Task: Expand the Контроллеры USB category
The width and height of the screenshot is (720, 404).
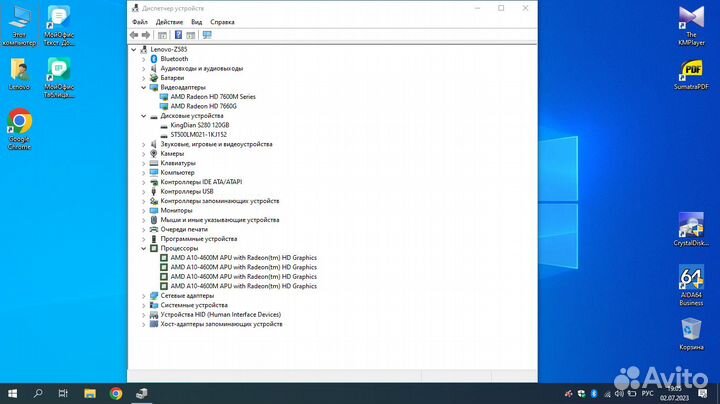Action: (x=143, y=192)
